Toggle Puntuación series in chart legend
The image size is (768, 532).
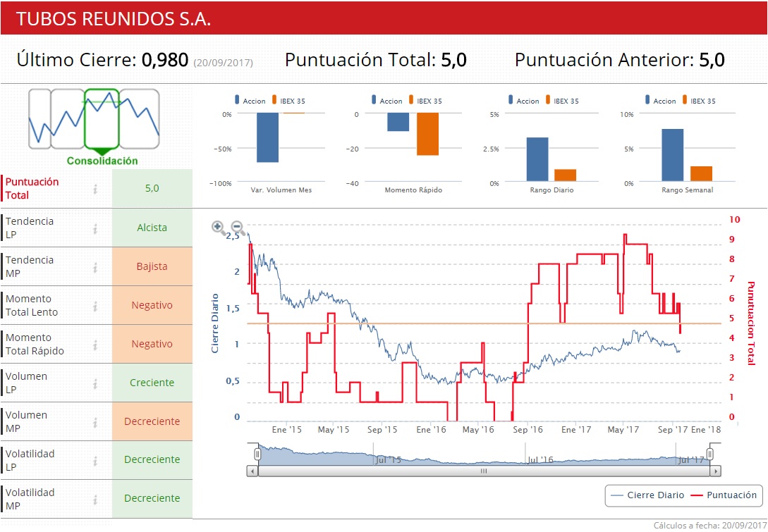click(724, 495)
